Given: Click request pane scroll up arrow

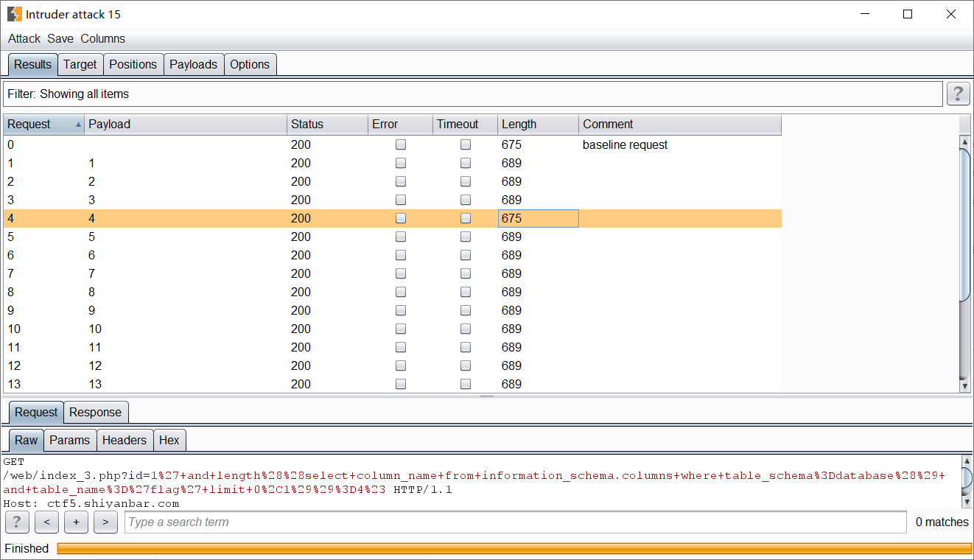Looking at the screenshot, I should [966, 461].
